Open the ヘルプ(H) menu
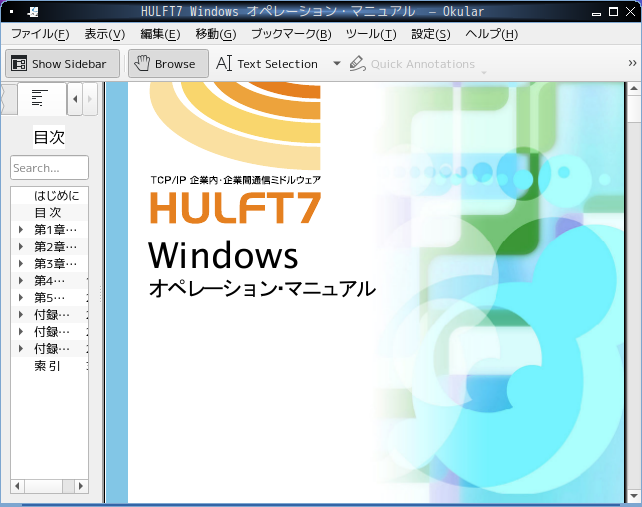The image size is (642, 507). click(x=491, y=34)
